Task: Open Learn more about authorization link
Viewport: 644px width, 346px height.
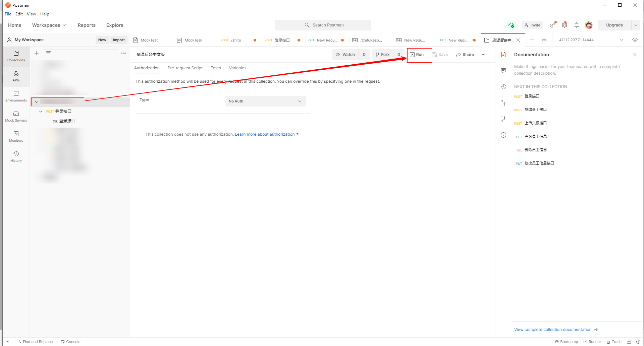Action: (267, 134)
